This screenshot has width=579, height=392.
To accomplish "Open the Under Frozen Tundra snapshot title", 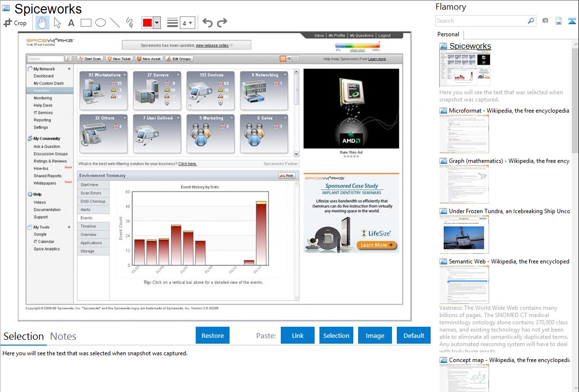I will click(509, 211).
